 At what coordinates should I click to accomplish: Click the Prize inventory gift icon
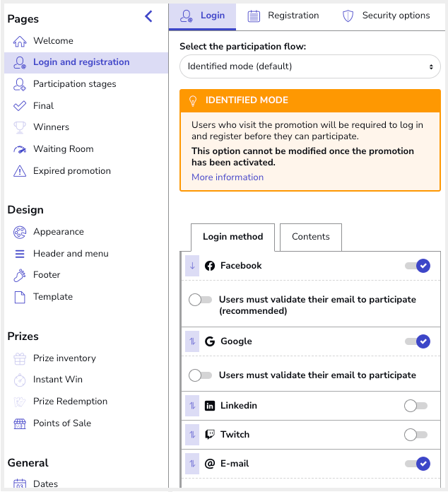point(20,358)
